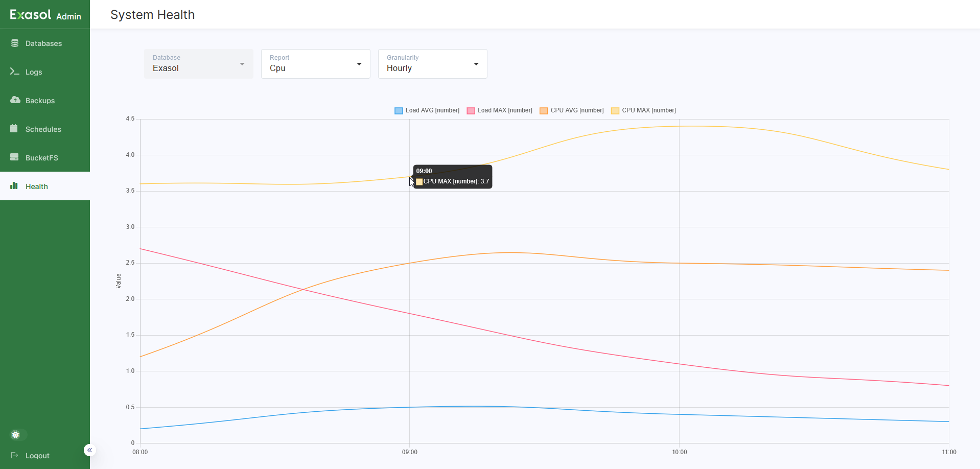The image size is (980, 469).
Task: Click the Logout link text
Action: pyautogui.click(x=37, y=456)
